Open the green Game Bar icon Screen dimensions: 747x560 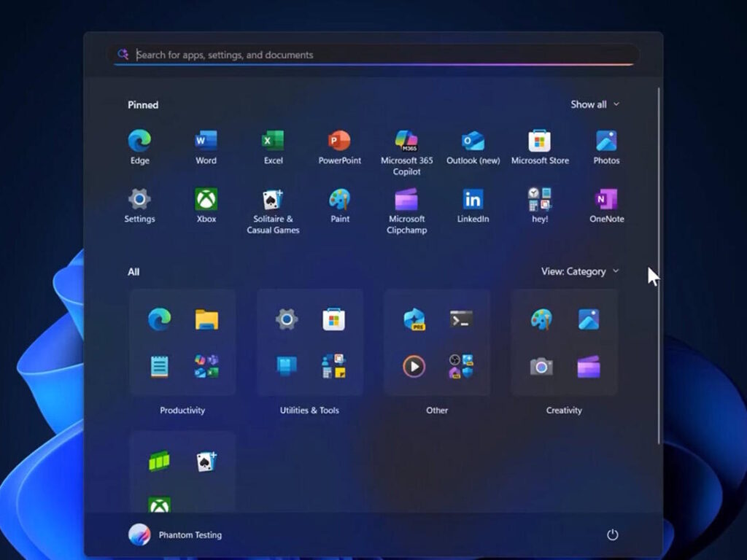159,462
